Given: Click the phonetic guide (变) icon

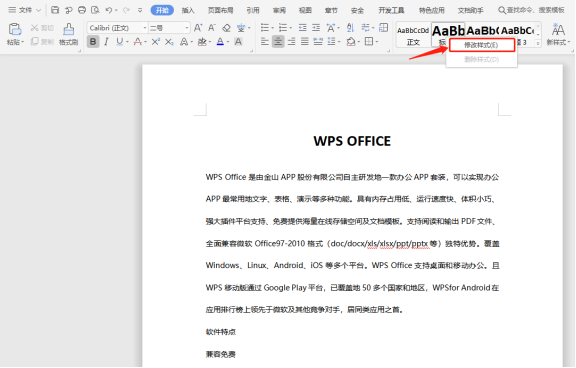Looking at the screenshot, I should click(241, 28).
